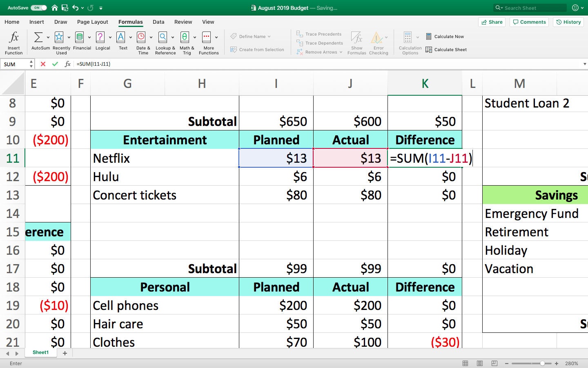588x368 pixels.
Task: Click zoom in plus button
Action: pos(557,363)
